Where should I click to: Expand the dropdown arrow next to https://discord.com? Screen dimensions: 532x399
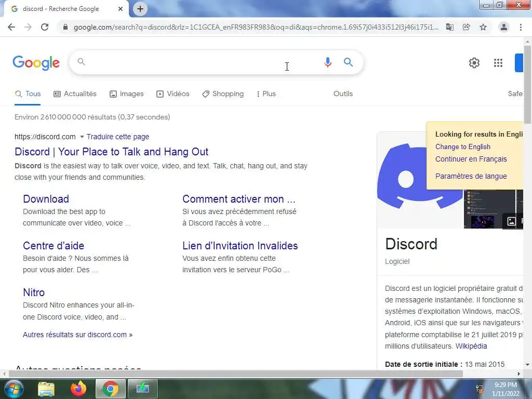click(82, 137)
